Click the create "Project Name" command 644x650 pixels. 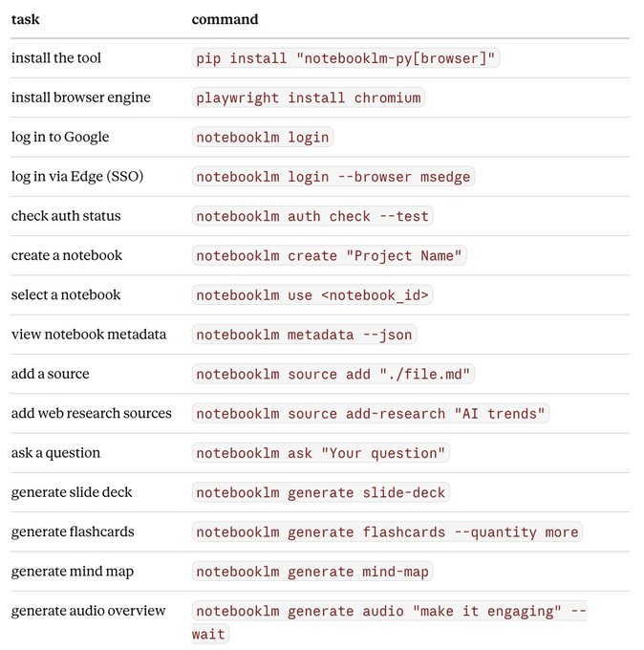[x=329, y=256]
